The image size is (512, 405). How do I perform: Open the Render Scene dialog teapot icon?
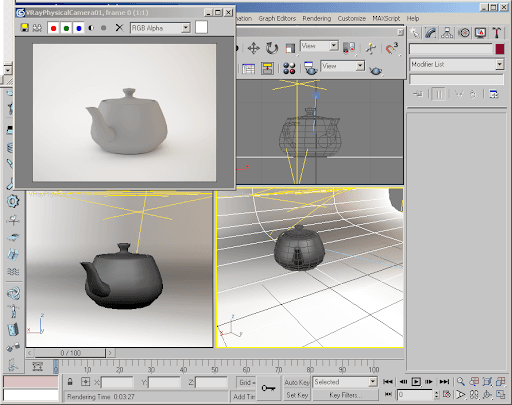coord(310,68)
